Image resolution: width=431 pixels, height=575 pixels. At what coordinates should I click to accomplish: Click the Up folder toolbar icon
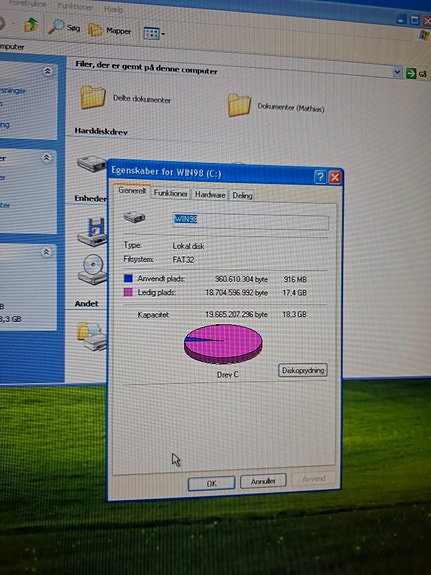pyautogui.click(x=31, y=25)
